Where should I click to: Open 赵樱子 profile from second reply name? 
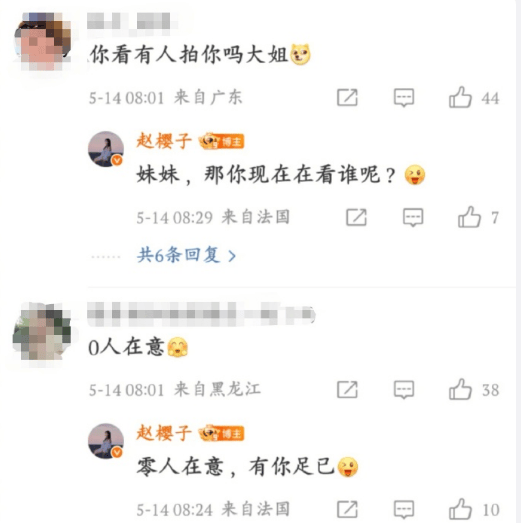point(164,433)
